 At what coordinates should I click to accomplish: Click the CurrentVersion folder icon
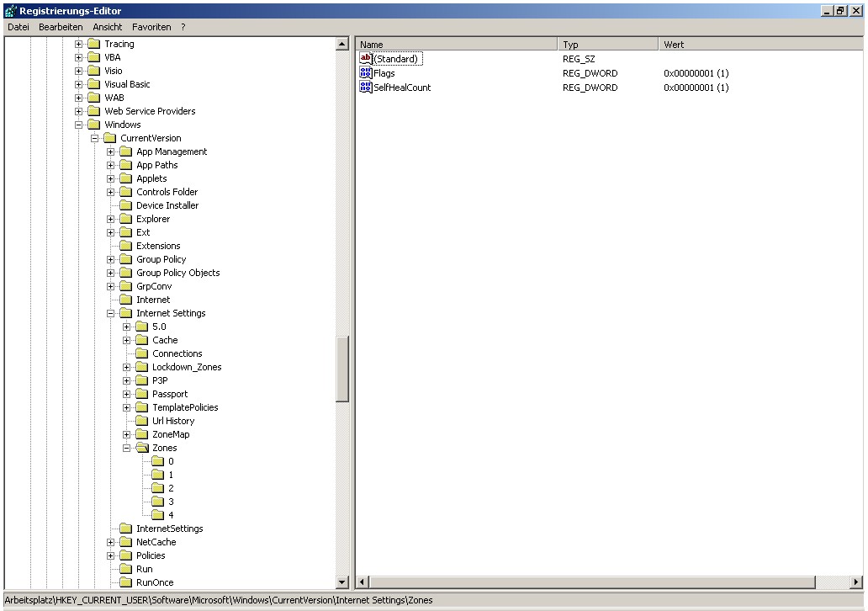(x=110, y=138)
